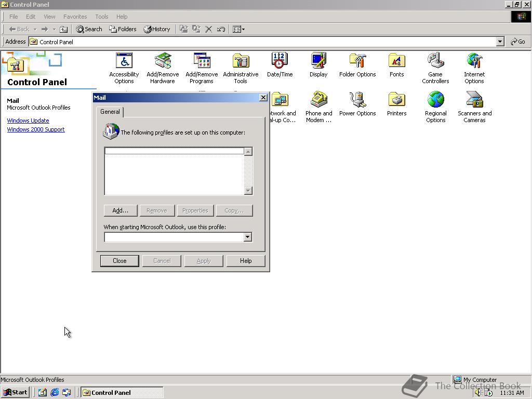The height and width of the screenshot is (399, 532).
Task: Click the Forward arrow button
Action: (45, 29)
